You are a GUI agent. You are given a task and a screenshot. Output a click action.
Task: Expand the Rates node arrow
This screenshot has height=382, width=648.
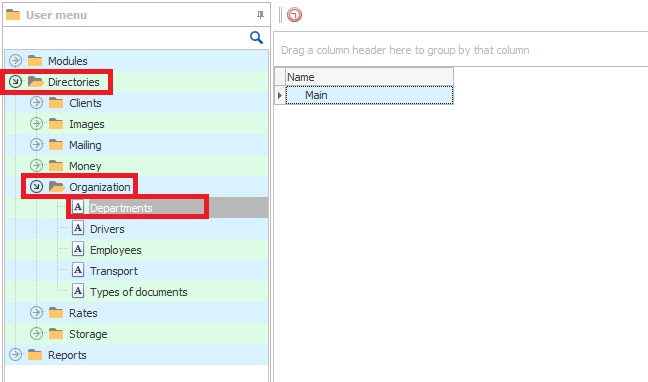(36, 313)
